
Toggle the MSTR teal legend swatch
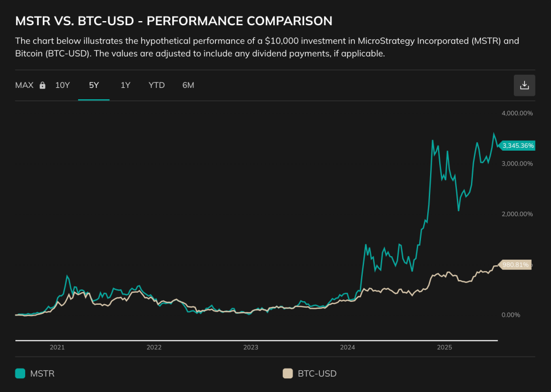[x=20, y=373]
